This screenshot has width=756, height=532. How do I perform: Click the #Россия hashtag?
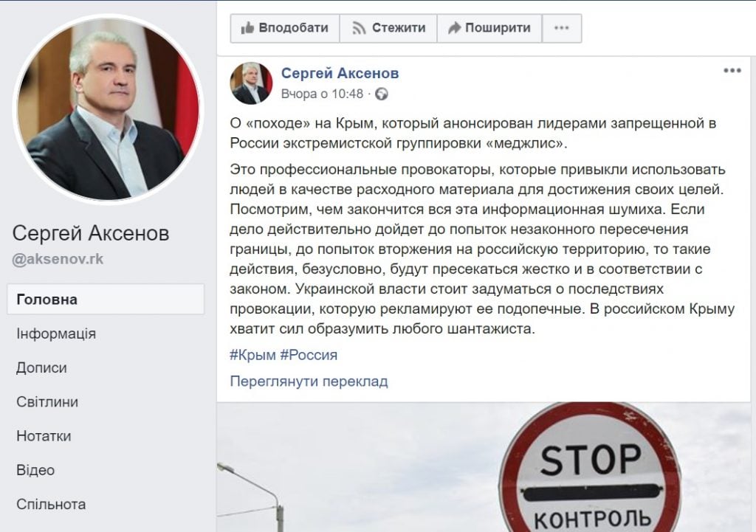pos(309,355)
